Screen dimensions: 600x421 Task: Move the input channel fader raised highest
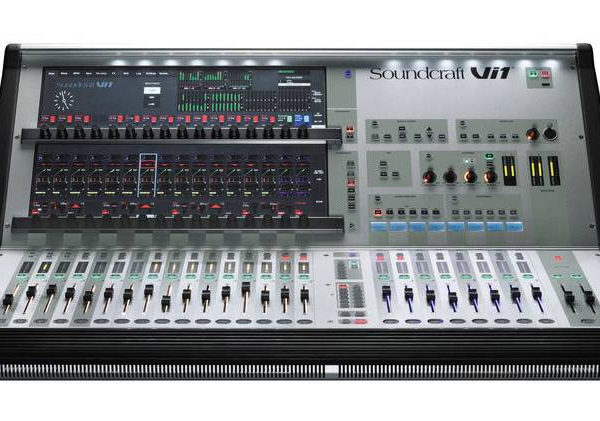246,287
